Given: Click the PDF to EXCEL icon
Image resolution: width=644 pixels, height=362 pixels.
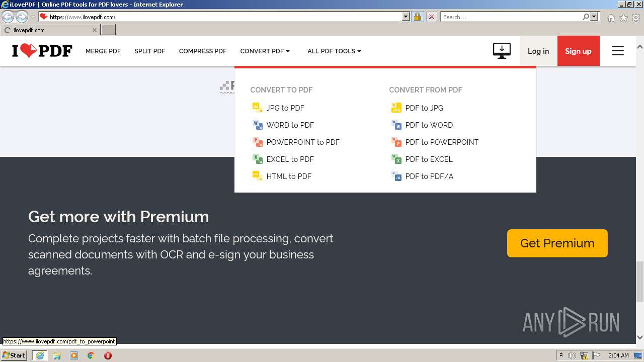Looking at the screenshot, I should [396, 159].
